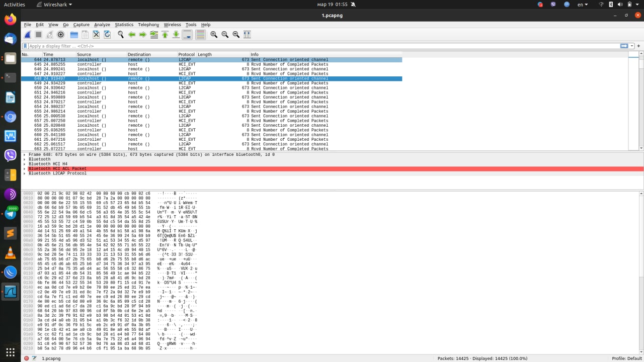Start capturing packets with shark fin icon

(27, 35)
